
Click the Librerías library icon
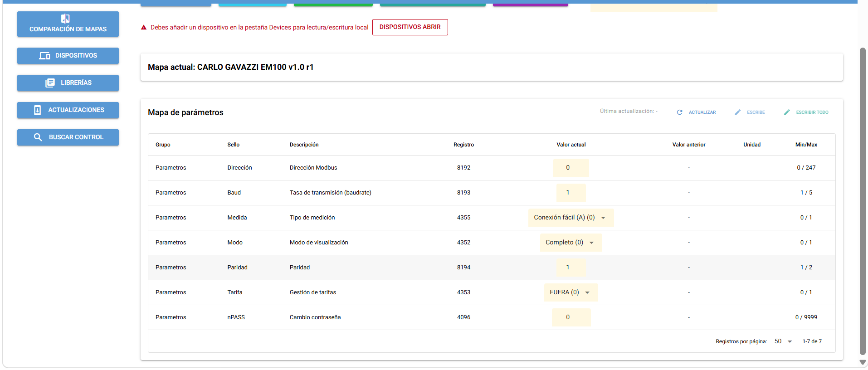[x=50, y=83]
